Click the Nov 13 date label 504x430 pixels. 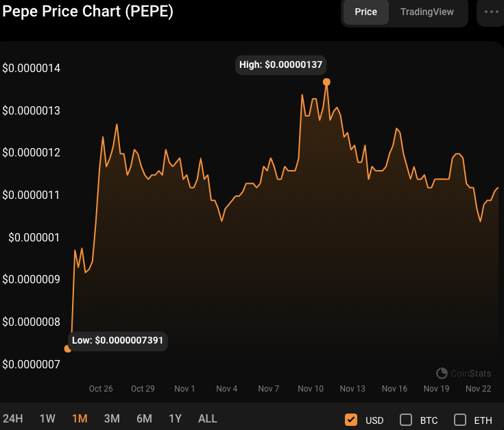click(352, 389)
